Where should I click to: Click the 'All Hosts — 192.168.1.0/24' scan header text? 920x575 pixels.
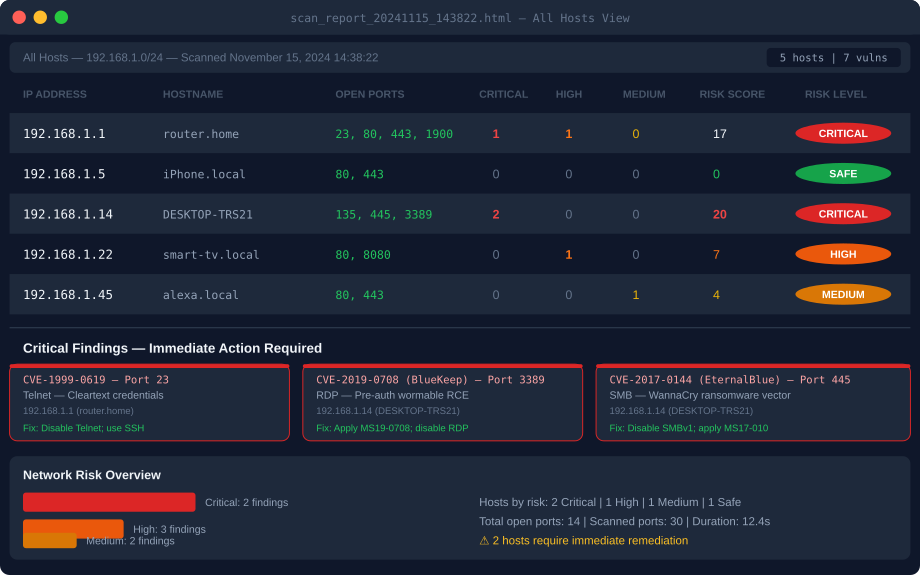click(201, 58)
